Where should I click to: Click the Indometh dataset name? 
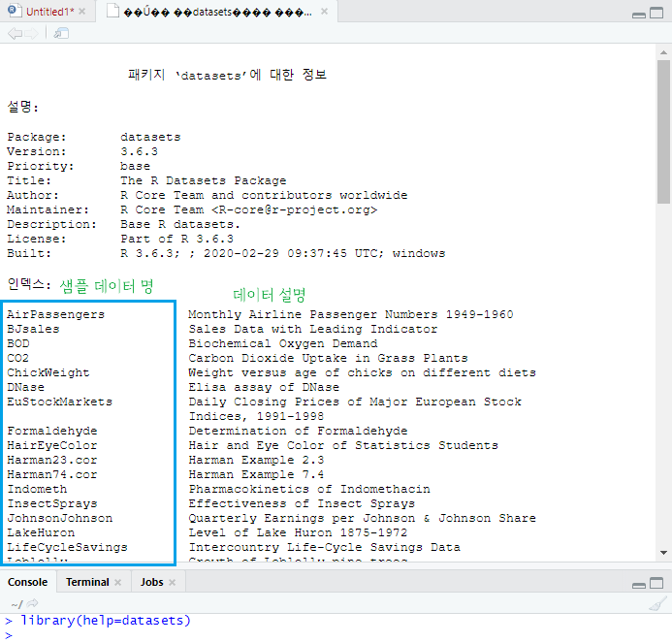tap(37, 490)
